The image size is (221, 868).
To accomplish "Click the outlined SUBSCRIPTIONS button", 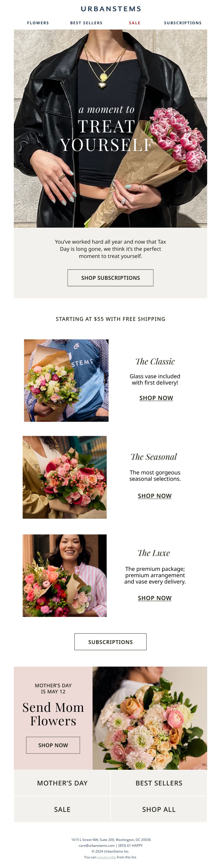I will [110, 641].
